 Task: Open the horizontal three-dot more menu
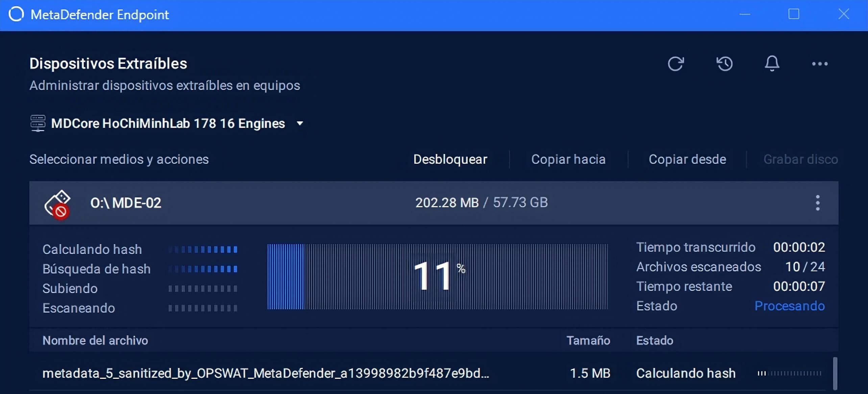pyautogui.click(x=820, y=64)
